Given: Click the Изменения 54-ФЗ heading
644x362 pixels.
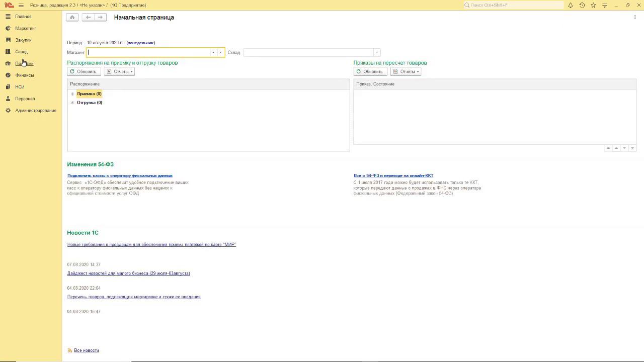Looking at the screenshot, I should pos(91,164).
